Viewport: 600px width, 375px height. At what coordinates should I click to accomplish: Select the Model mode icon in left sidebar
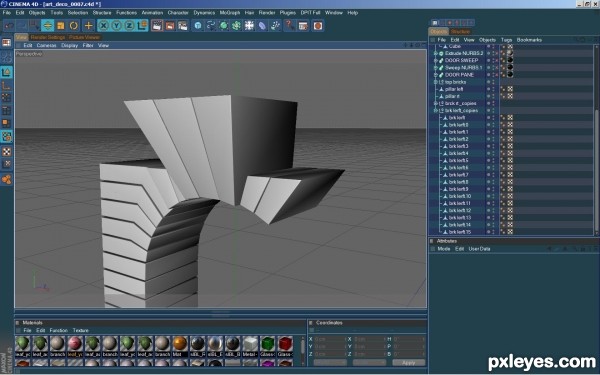coord(7,72)
